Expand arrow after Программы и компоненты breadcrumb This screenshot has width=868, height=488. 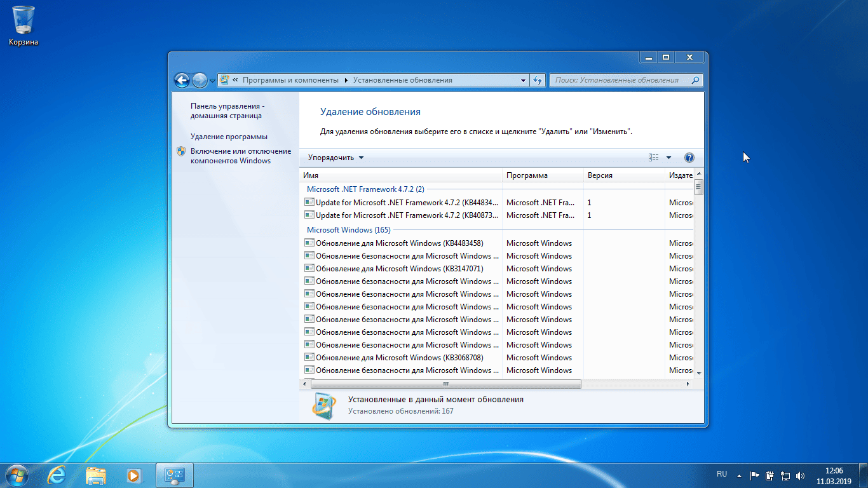tap(346, 80)
